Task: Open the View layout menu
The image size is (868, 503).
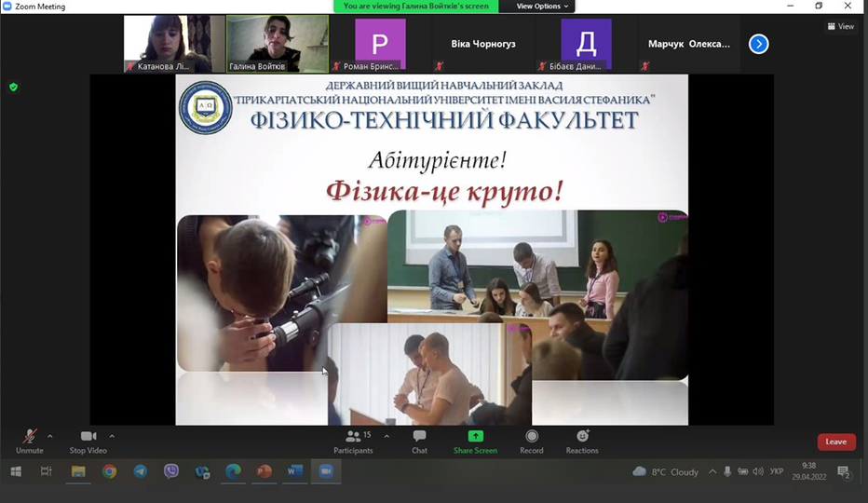Action: coord(841,26)
